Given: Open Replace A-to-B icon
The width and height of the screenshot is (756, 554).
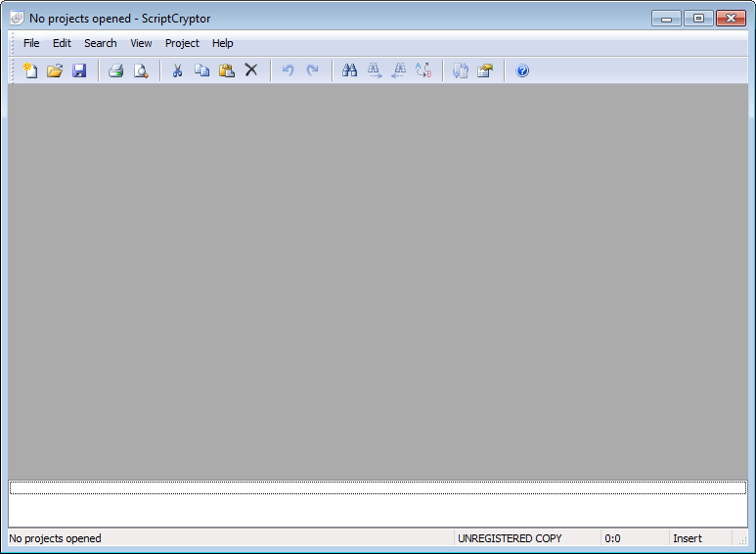Looking at the screenshot, I should pos(423,70).
